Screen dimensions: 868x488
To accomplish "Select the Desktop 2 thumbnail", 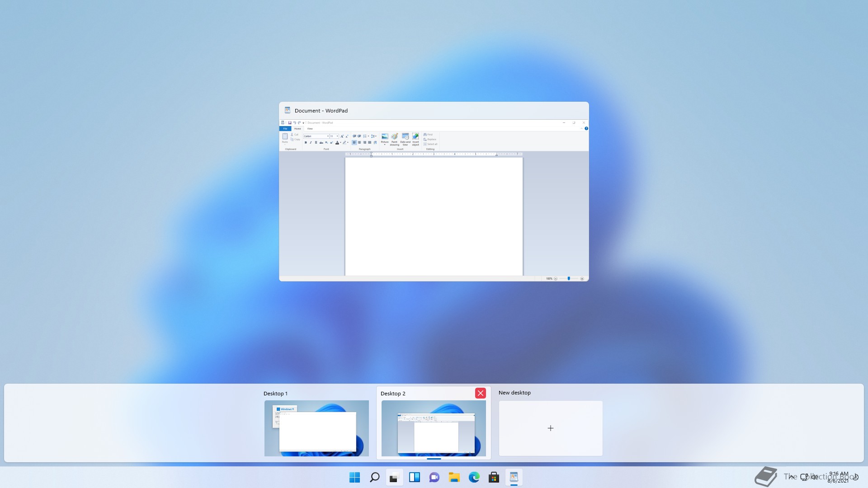I will [x=434, y=428].
